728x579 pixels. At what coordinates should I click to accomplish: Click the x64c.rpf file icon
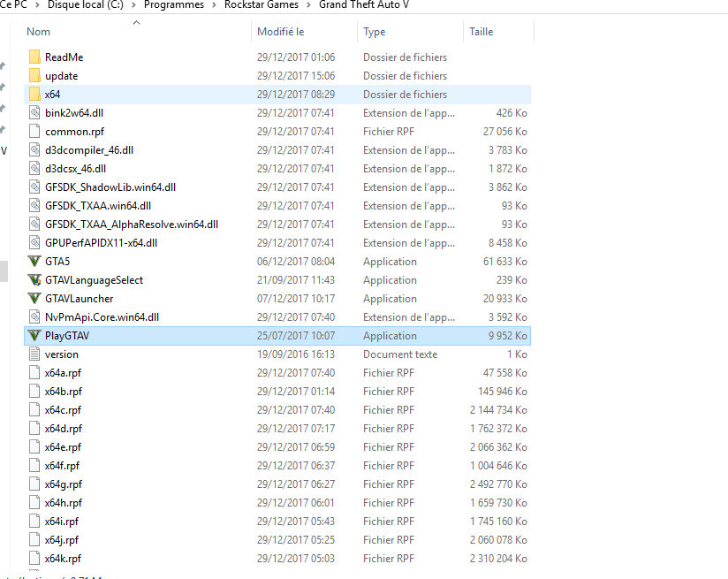pos(34,410)
